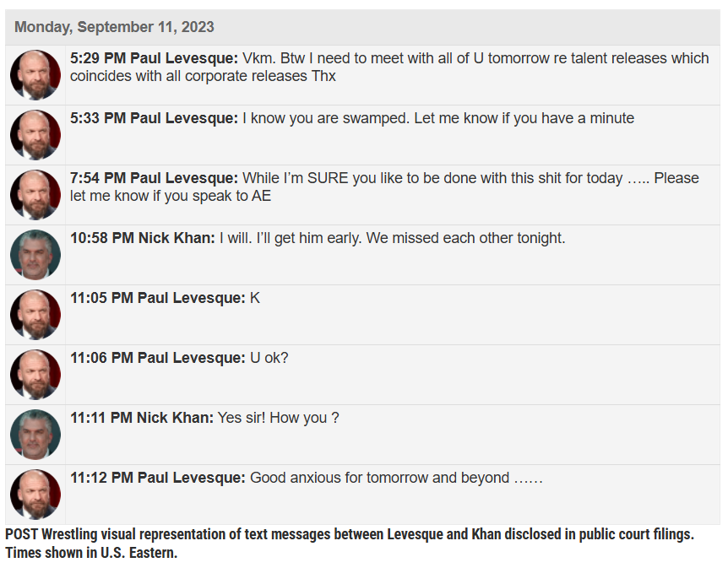Click the "We missed each other tonight" message
This screenshot has height=568, width=728.
(x=392, y=238)
